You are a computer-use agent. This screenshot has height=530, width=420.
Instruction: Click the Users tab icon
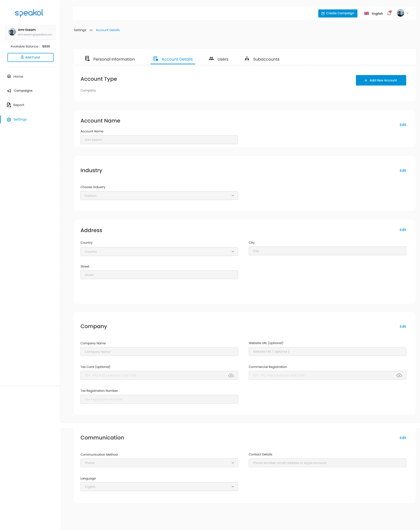pyautogui.click(x=211, y=58)
